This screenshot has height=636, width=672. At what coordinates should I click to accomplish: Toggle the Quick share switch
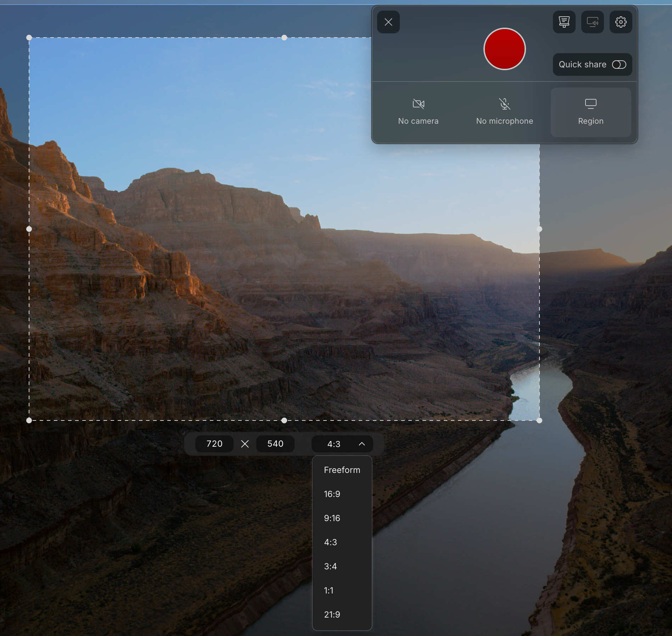(619, 65)
